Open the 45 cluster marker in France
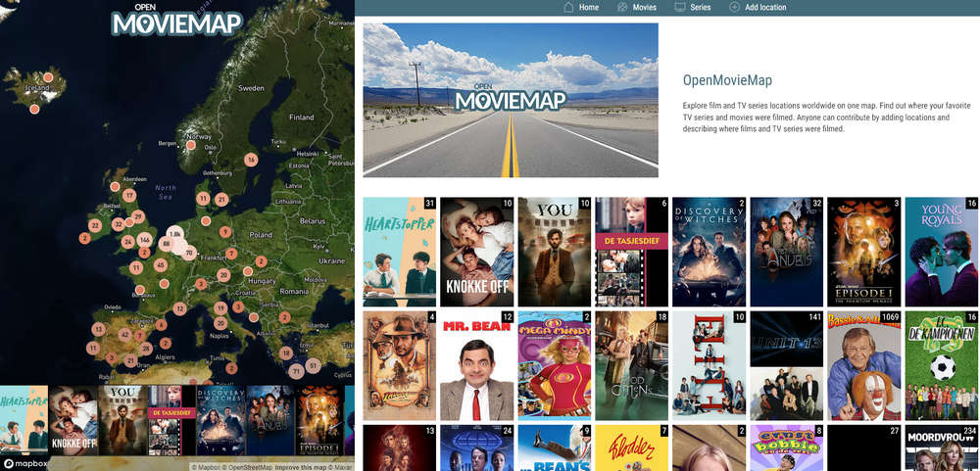Viewport: 980px width, 471px height. click(x=161, y=264)
